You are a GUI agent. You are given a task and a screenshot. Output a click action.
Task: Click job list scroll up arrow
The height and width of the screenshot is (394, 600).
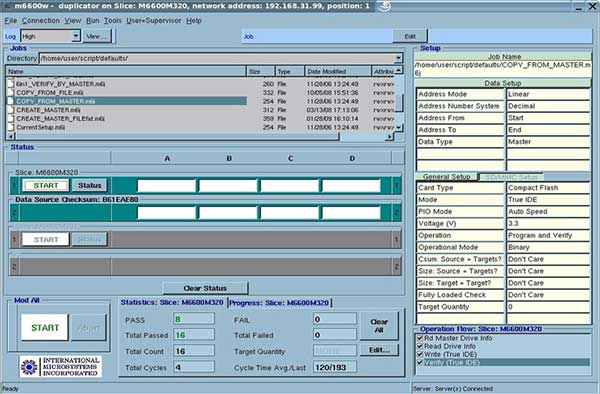coord(398,70)
